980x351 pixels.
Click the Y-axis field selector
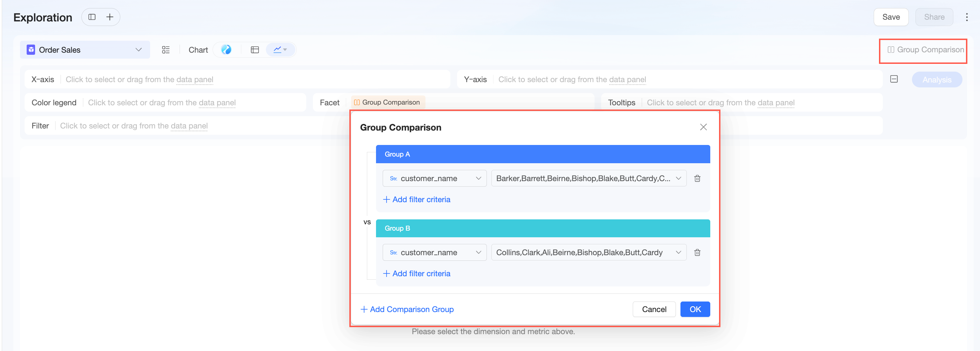click(670, 79)
